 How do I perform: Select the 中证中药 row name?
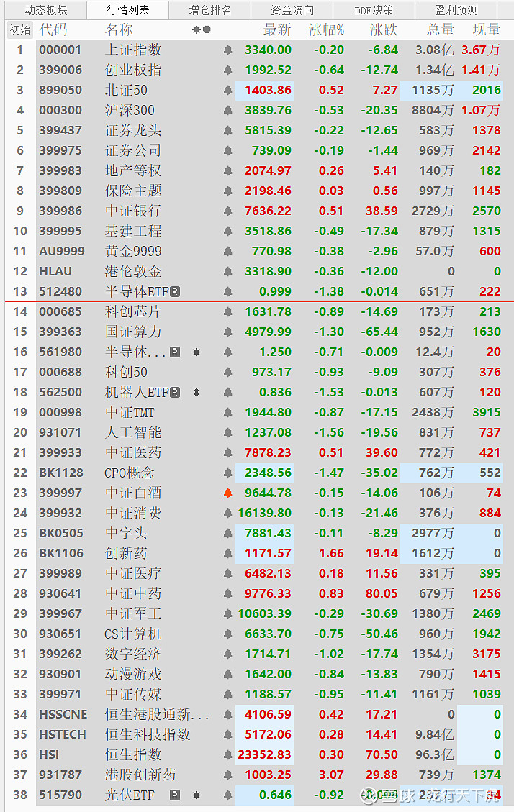[133, 594]
